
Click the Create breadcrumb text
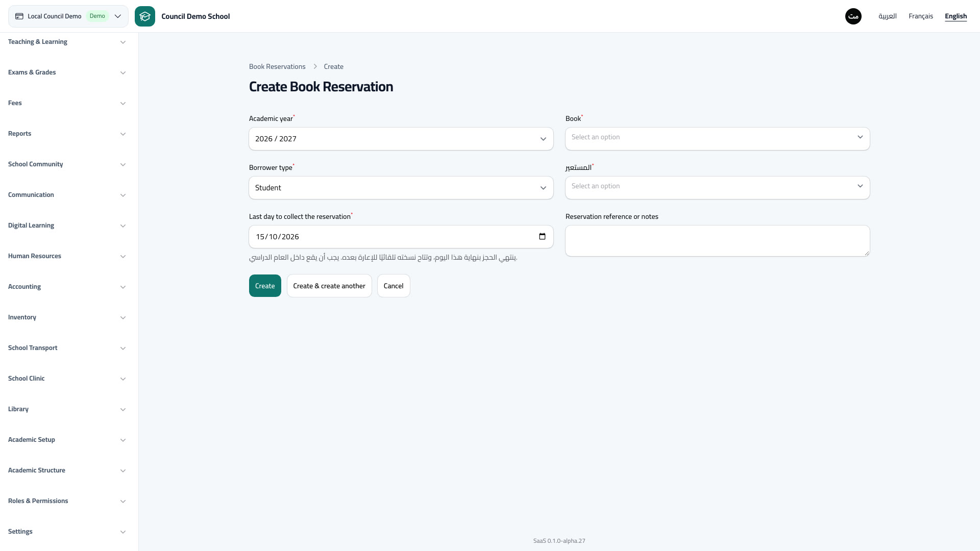(334, 66)
